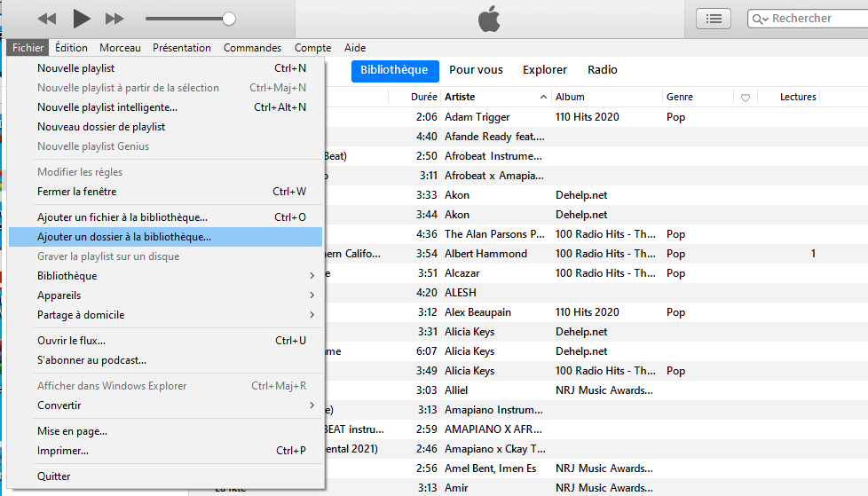The width and height of the screenshot is (868, 496).
Task: Click the fast-forward next track button
Action: pos(114,19)
